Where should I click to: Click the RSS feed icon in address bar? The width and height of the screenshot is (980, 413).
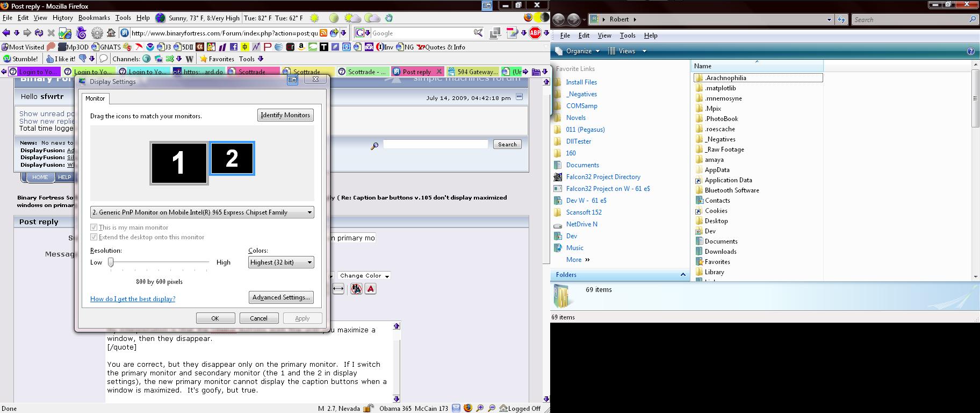[324, 33]
